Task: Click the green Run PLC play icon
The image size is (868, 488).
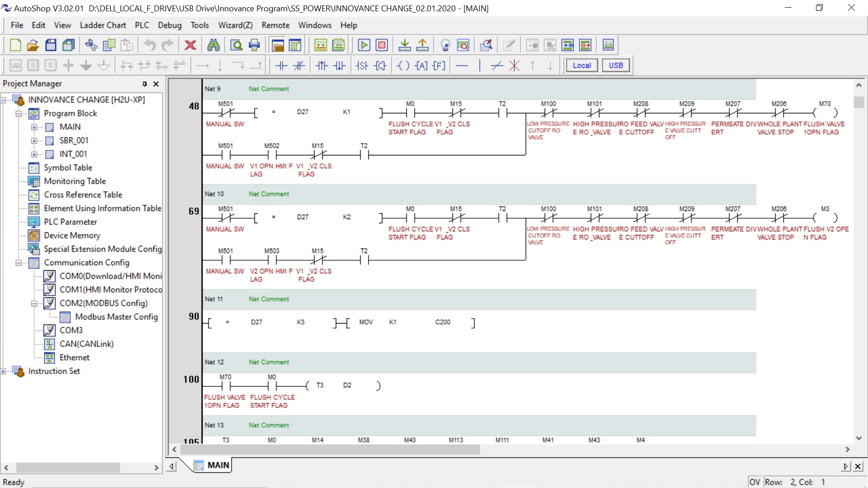Action: click(364, 45)
